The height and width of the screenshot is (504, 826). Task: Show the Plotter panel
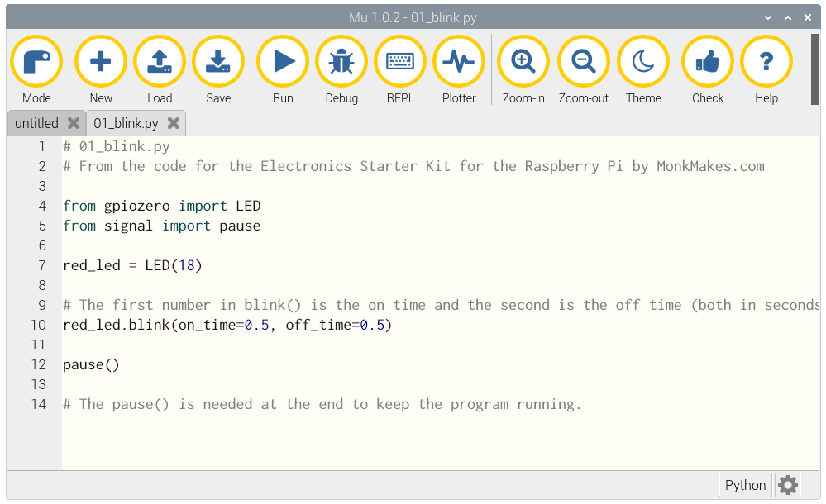459,62
